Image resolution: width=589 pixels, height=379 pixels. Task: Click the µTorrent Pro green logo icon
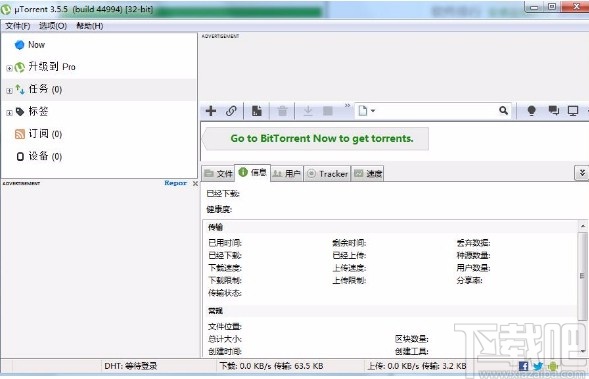tap(20, 67)
